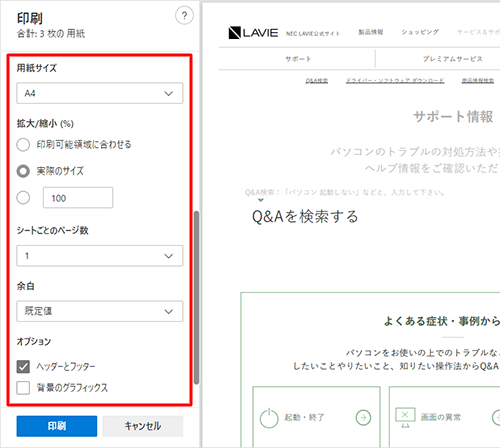Click the 画面の異常 card text

441,417
